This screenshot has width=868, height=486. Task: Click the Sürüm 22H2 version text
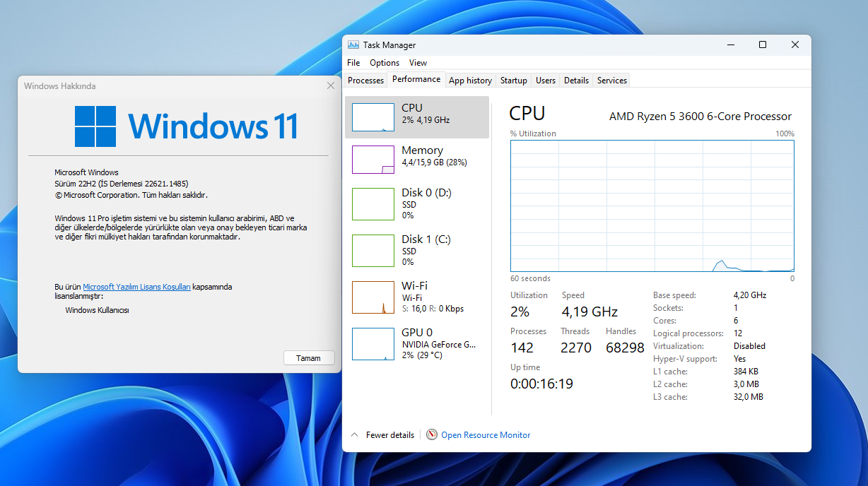[122, 184]
